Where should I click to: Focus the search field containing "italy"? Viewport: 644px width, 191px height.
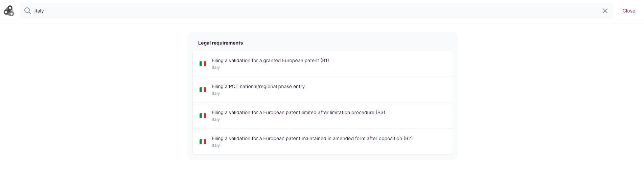(304, 11)
